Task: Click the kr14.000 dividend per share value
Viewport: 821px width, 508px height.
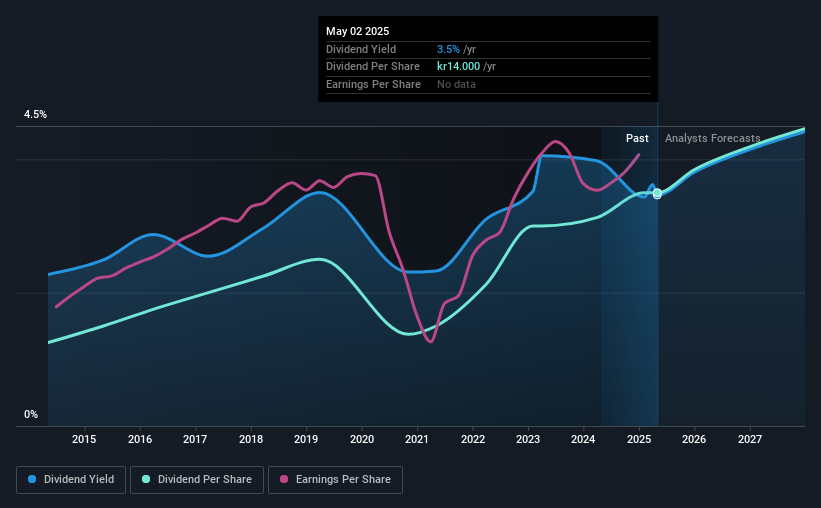Action: [x=459, y=67]
